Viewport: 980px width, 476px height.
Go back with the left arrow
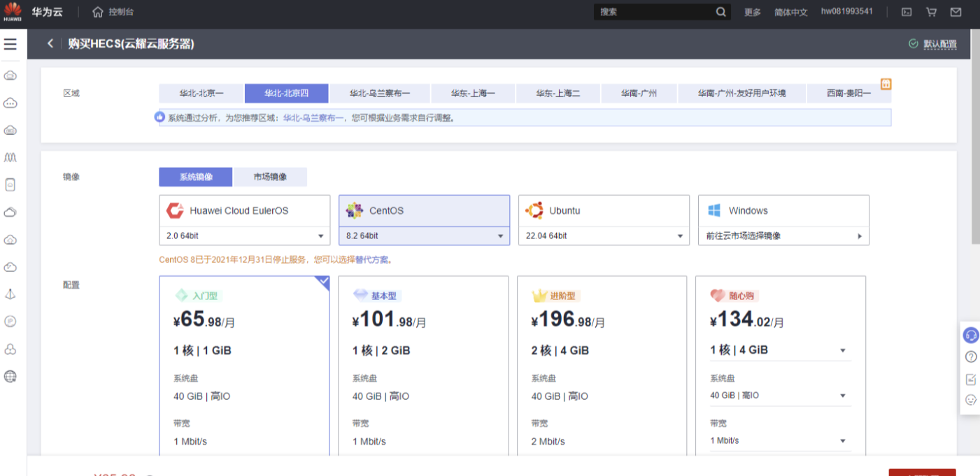click(50, 43)
